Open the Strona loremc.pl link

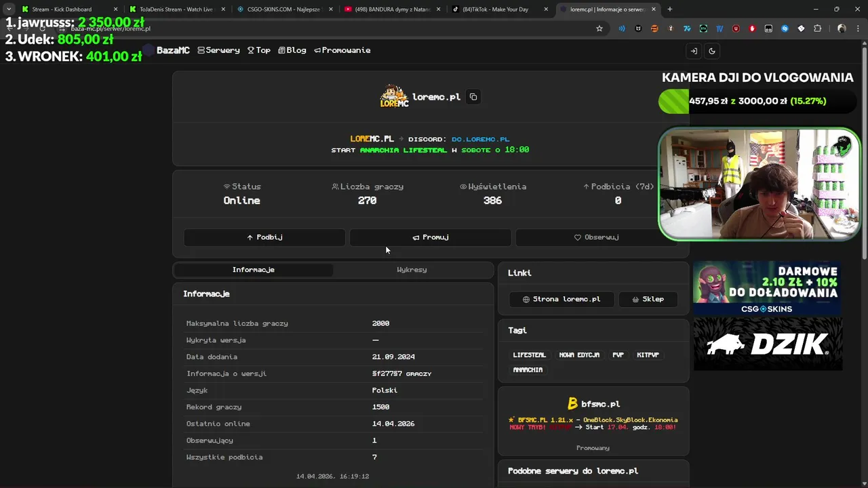click(561, 299)
